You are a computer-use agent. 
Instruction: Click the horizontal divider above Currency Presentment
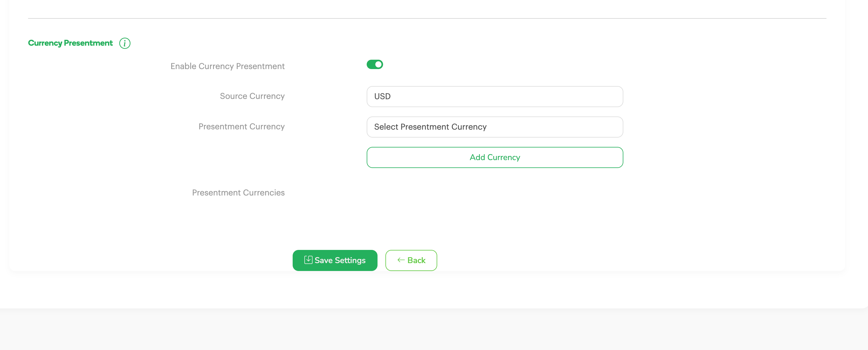427,18
